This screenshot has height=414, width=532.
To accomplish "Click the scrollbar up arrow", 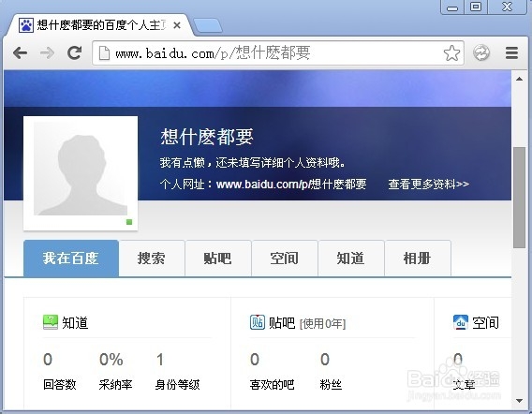I will 519,79.
